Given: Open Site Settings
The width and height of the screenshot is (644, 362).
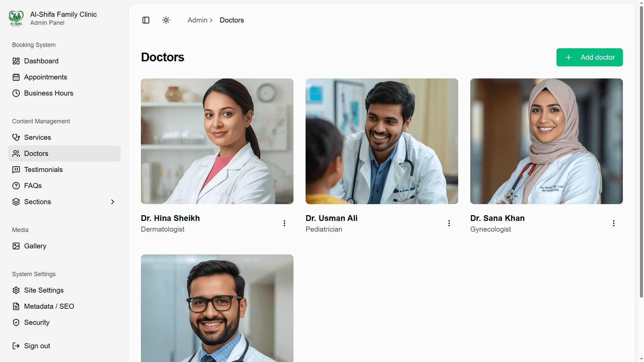Looking at the screenshot, I should [x=64, y=290].
